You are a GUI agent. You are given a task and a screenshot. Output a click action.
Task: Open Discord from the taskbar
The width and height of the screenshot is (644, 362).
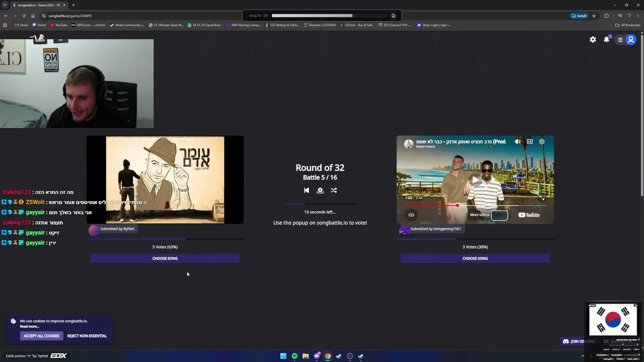click(x=316, y=356)
